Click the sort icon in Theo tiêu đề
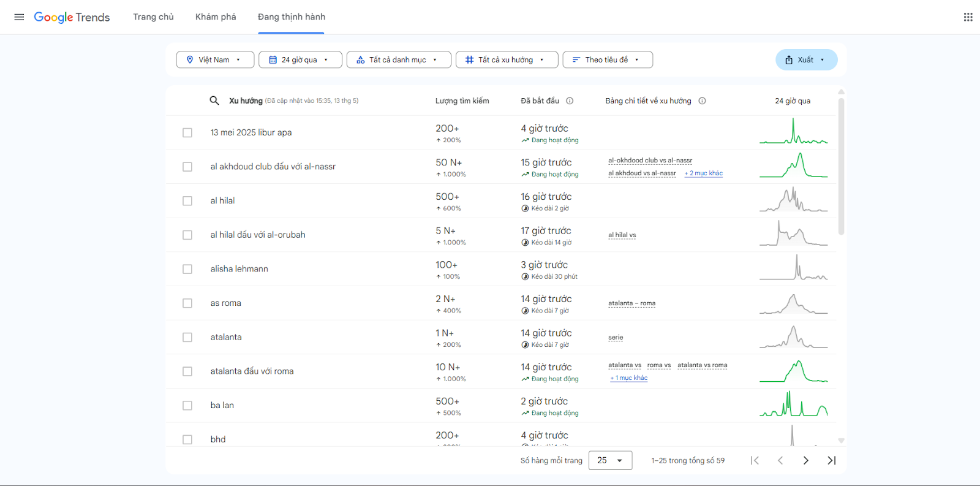The height and width of the screenshot is (486, 980). point(576,59)
